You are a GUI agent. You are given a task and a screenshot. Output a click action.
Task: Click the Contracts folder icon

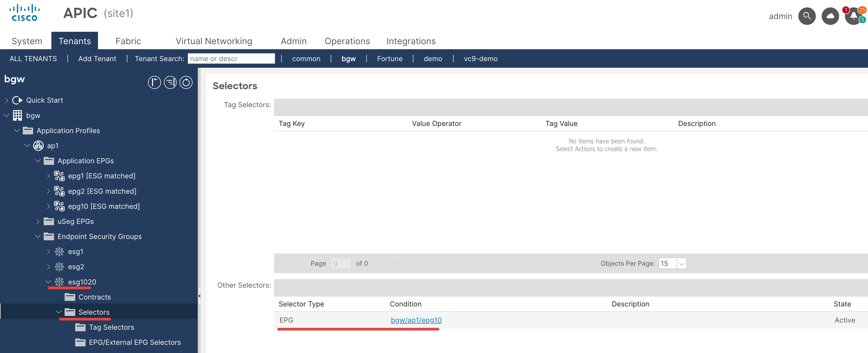(70, 297)
